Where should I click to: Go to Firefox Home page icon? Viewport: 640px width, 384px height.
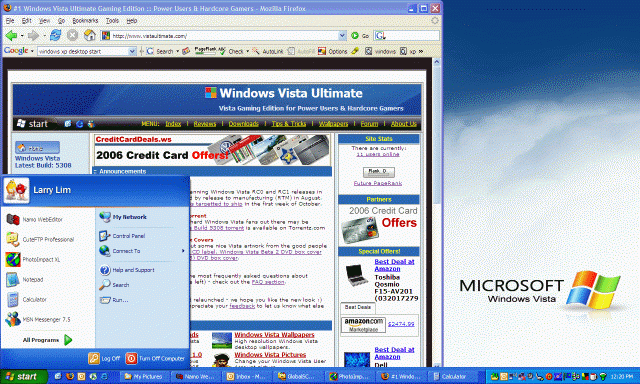pos(89,36)
